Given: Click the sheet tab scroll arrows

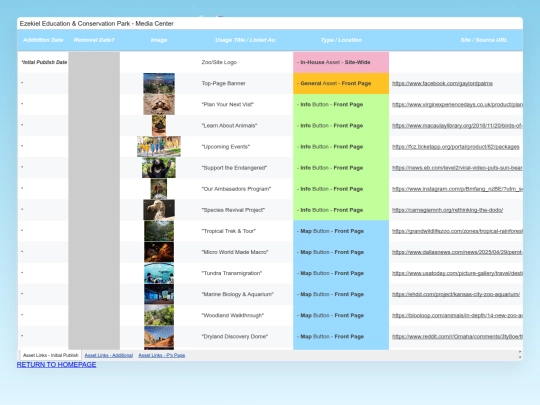Looking at the screenshot, I should 520,355.
